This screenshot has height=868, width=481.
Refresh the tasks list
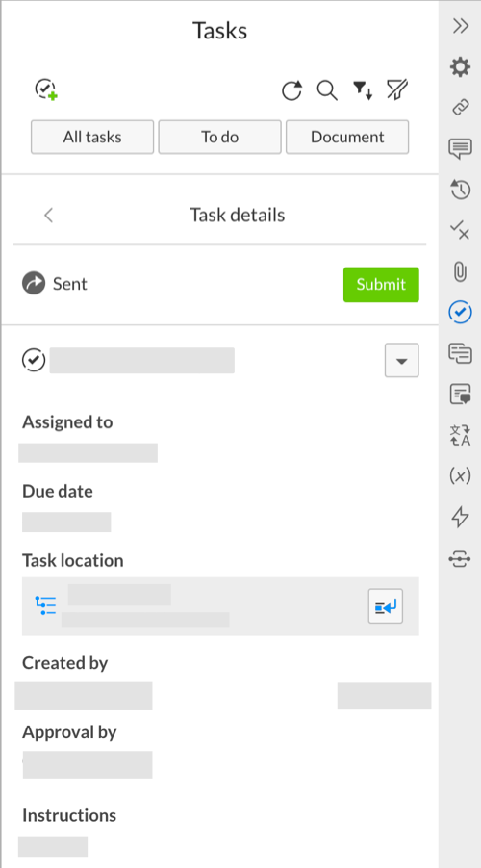pos(291,90)
